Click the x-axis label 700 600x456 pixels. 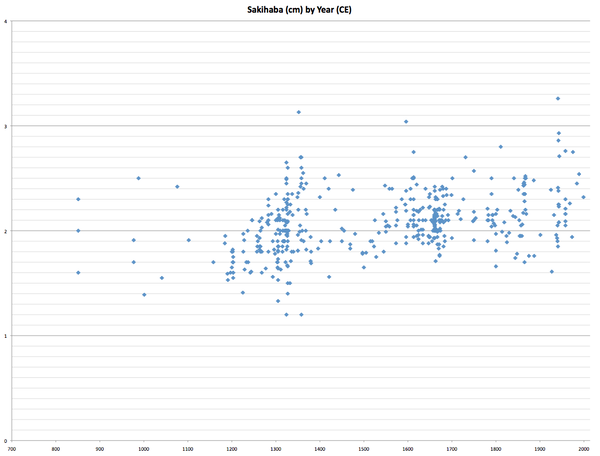[12, 450]
